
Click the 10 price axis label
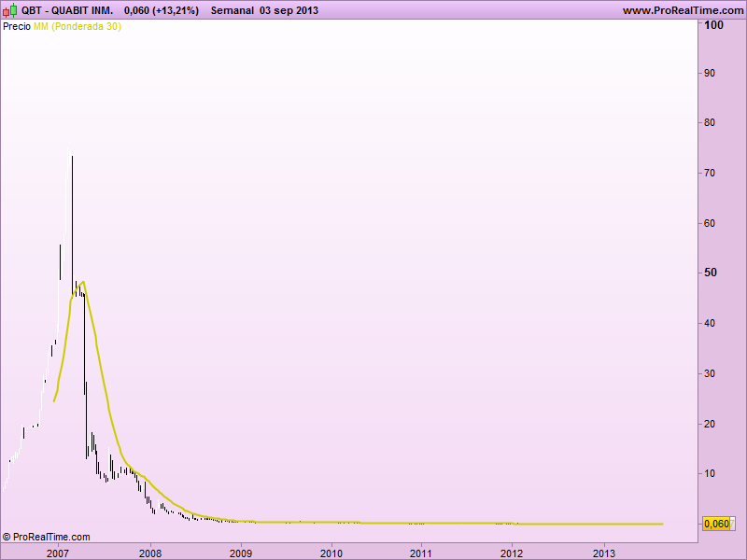pyautogui.click(x=710, y=473)
